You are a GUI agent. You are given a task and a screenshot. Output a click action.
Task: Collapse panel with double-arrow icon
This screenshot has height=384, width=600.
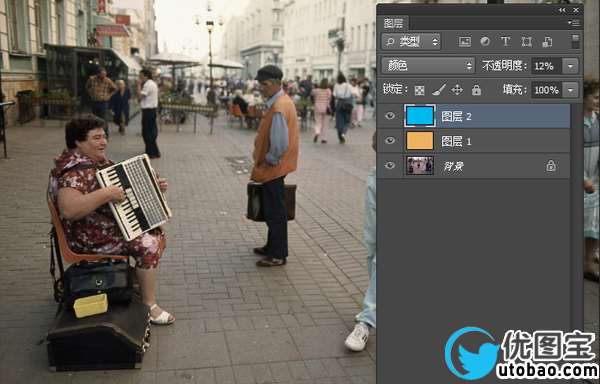pyautogui.click(x=562, y=10)
